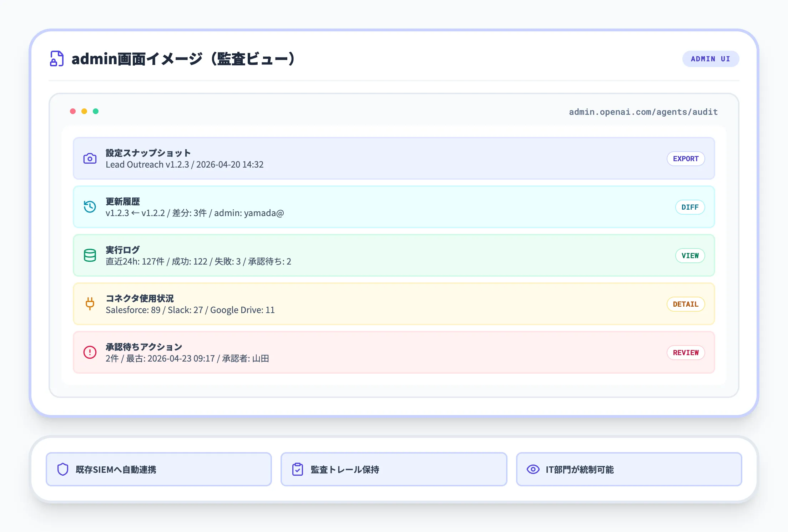Open connector usage DETAIL

(686, 304)
